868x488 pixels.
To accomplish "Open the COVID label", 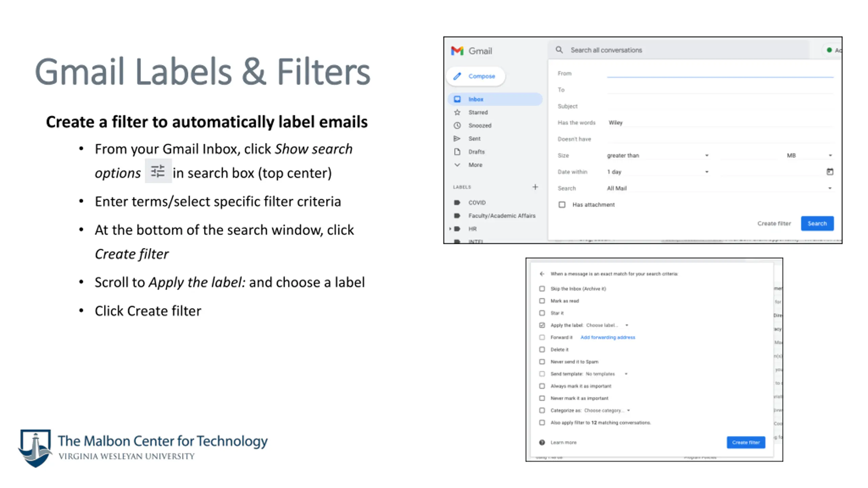I will [x=477, y=203].
